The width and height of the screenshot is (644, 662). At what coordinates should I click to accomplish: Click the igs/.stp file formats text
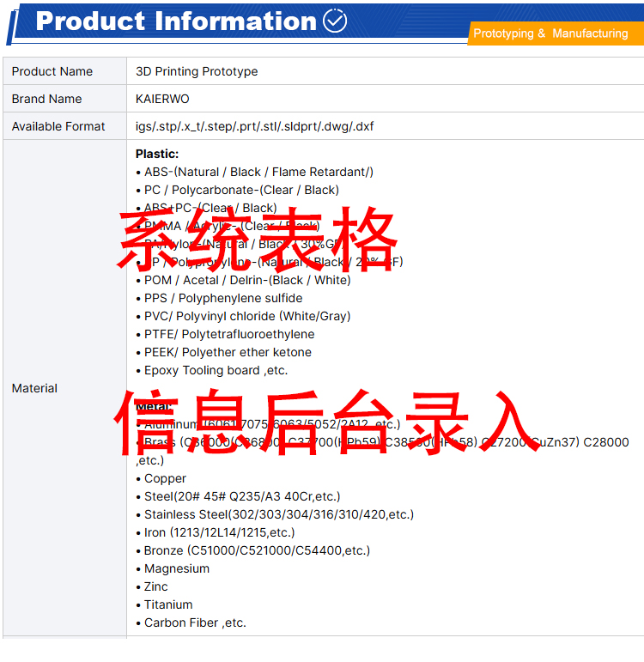click(254, 126)
